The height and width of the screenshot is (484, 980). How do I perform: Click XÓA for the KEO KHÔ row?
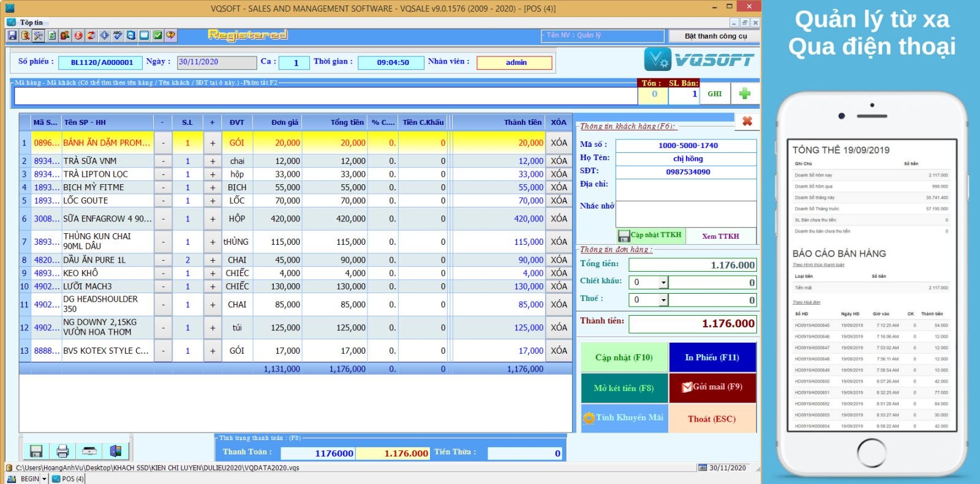559,273
